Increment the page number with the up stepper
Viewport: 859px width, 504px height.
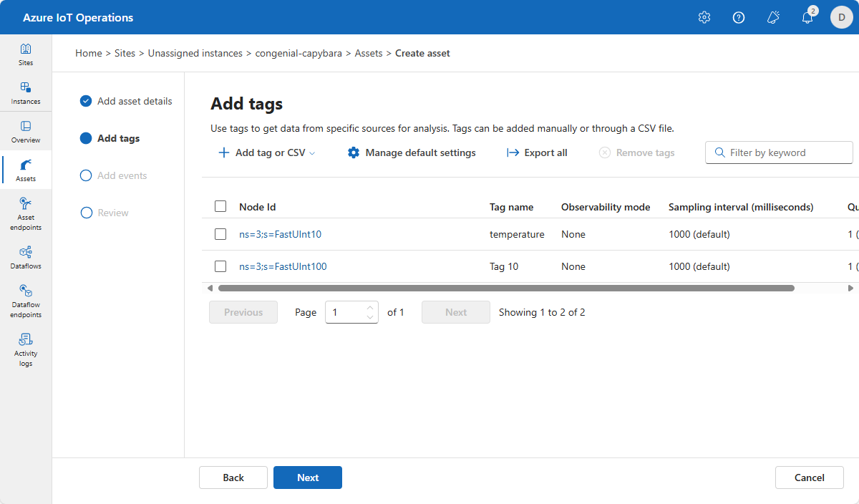pos(370,307)
